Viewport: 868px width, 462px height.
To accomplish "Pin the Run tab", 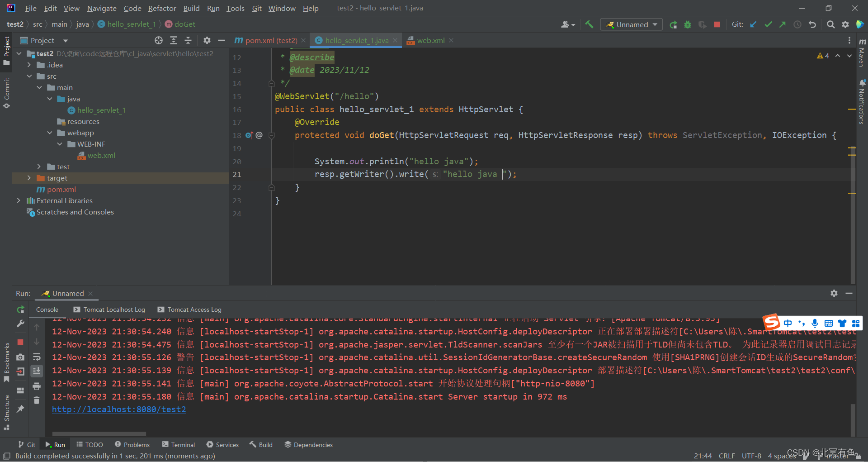I will coord(20,409).
